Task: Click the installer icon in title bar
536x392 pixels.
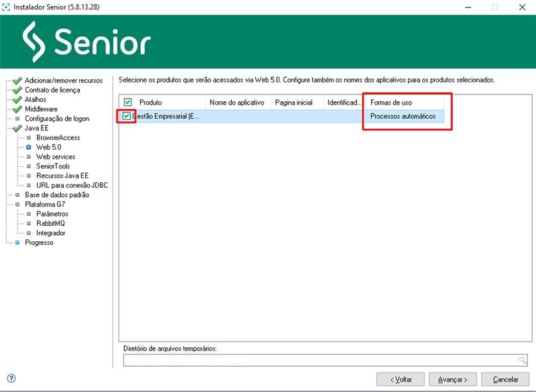Action: pyautogui.click(x=6, y=7)
